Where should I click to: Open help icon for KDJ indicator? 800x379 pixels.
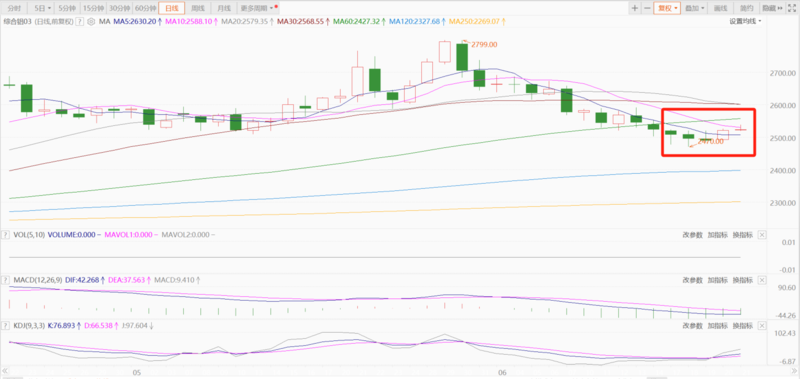(x=6, y=325)
